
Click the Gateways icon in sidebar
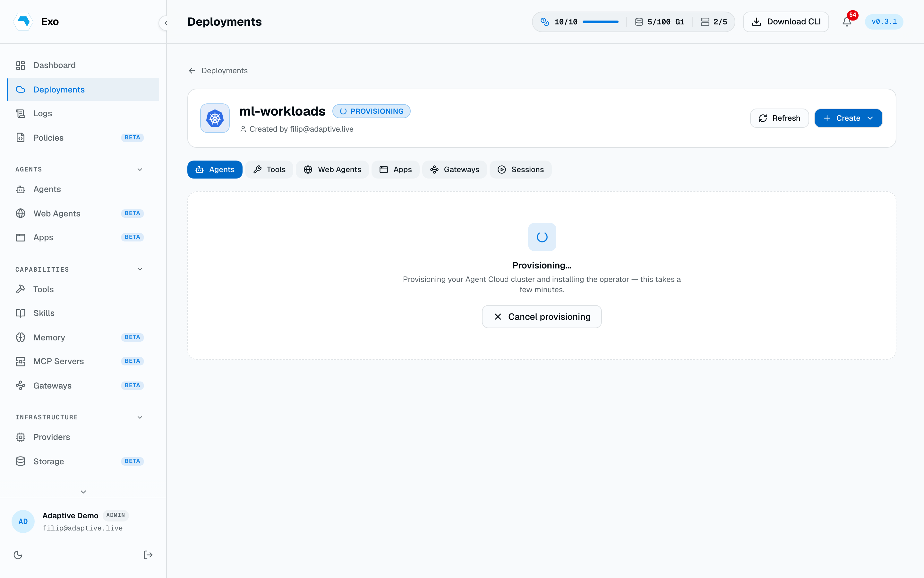(x=21, y=386)
